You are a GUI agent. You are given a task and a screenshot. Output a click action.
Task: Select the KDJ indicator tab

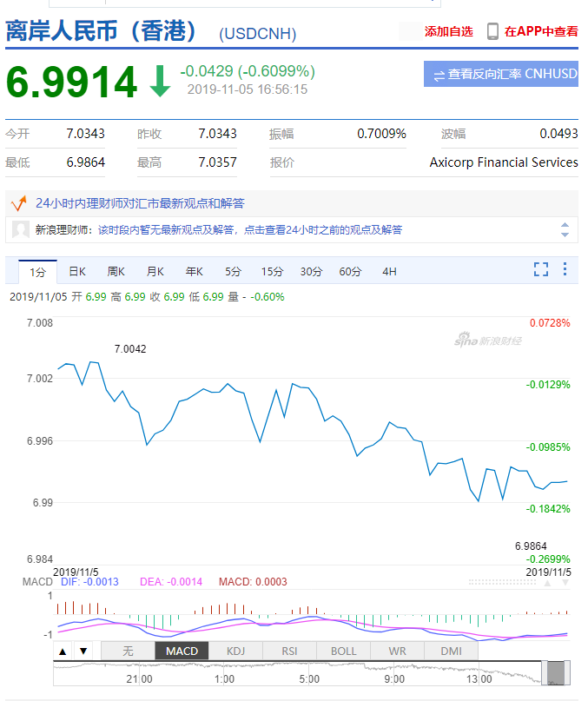click(235, 651)
